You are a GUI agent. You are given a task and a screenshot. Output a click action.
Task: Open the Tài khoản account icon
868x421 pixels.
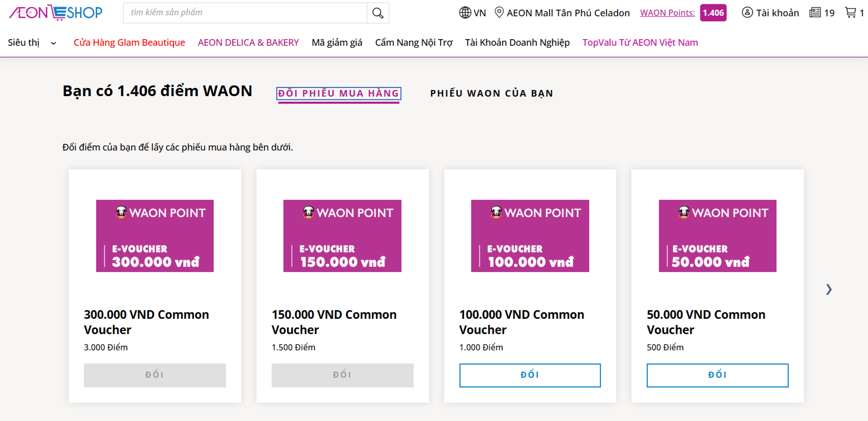click(x=747, y=13)
